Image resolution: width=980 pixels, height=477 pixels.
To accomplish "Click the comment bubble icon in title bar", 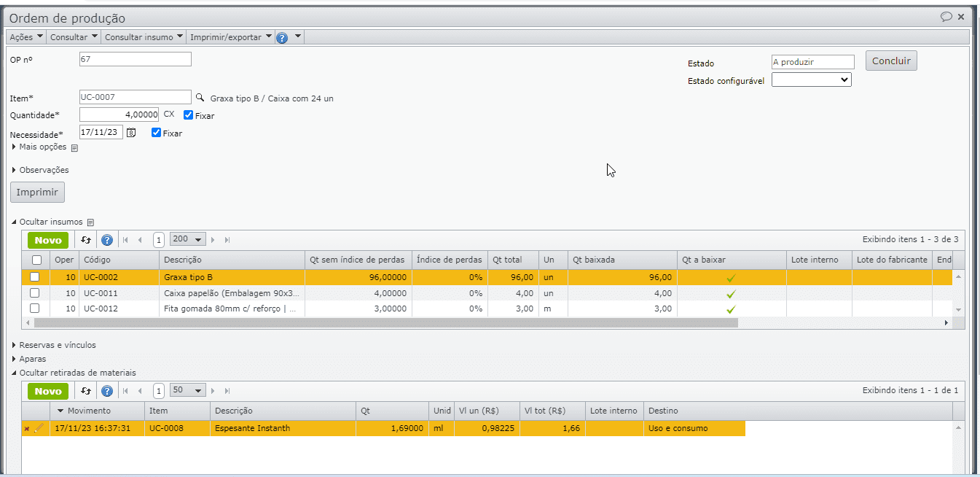I will coord(946,17).
